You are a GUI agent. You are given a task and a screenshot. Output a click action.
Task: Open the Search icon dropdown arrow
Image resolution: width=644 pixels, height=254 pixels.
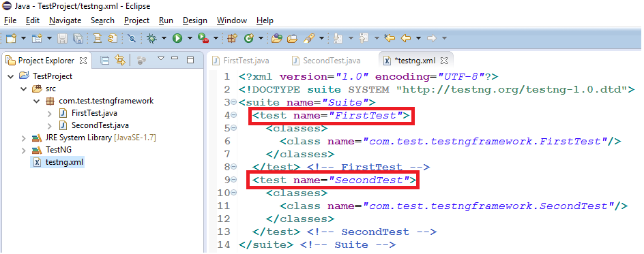pyautogui.click(x=321, y=39)
